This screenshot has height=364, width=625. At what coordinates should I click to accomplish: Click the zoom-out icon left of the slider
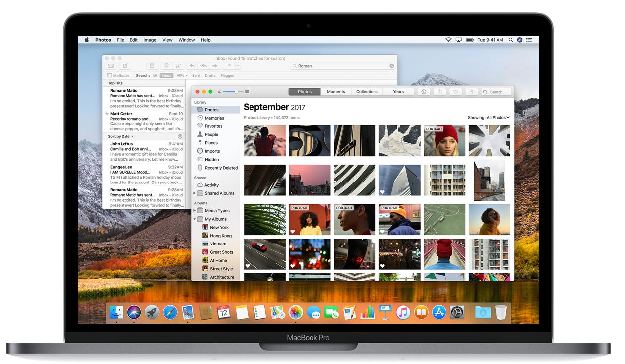[220, 92]
